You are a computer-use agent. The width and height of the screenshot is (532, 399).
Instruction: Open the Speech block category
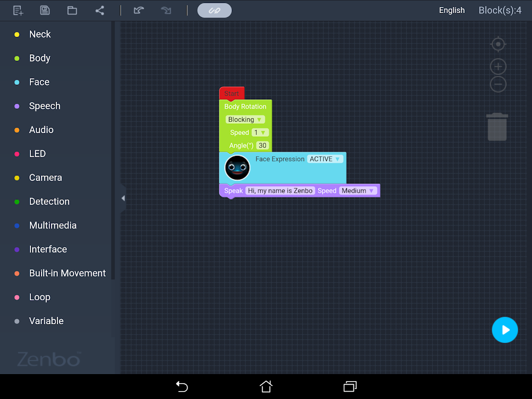coord(44,106)
